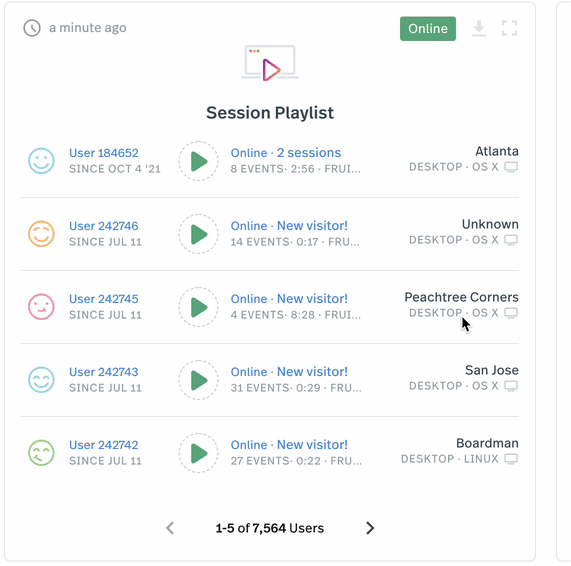
Task: Open User 242743 profile link
Action: coord(104,372)
